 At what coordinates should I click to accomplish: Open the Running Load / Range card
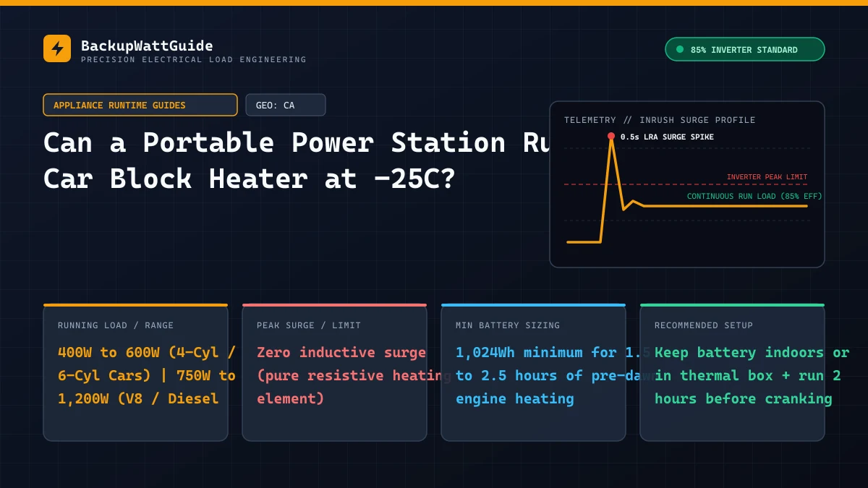point(135,372)
